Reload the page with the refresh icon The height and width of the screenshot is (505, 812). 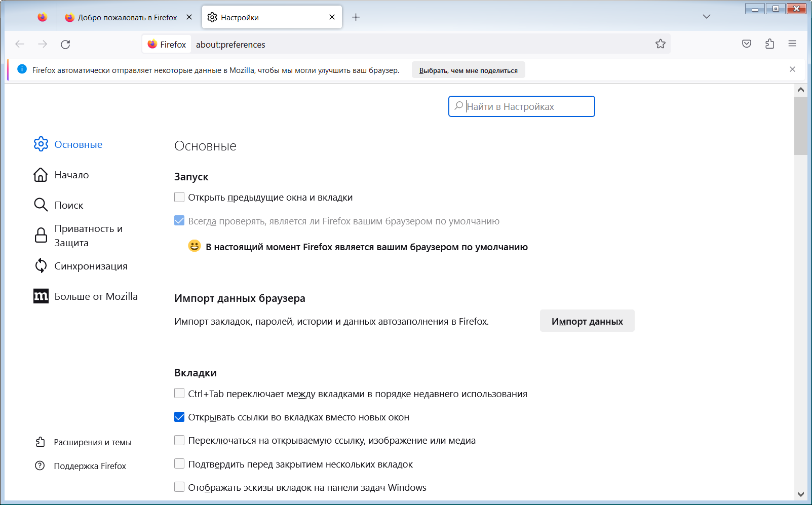pos(65,45)
